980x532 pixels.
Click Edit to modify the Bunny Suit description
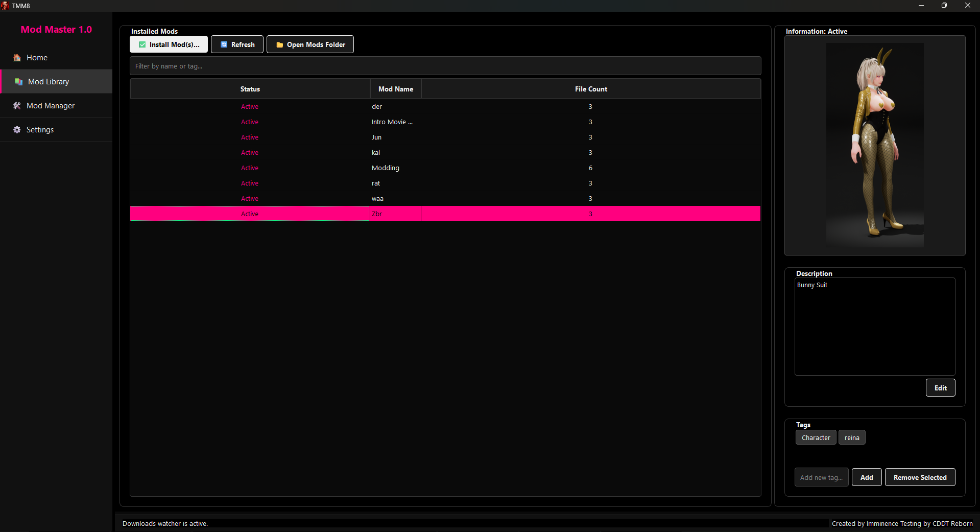coord(940,387)
